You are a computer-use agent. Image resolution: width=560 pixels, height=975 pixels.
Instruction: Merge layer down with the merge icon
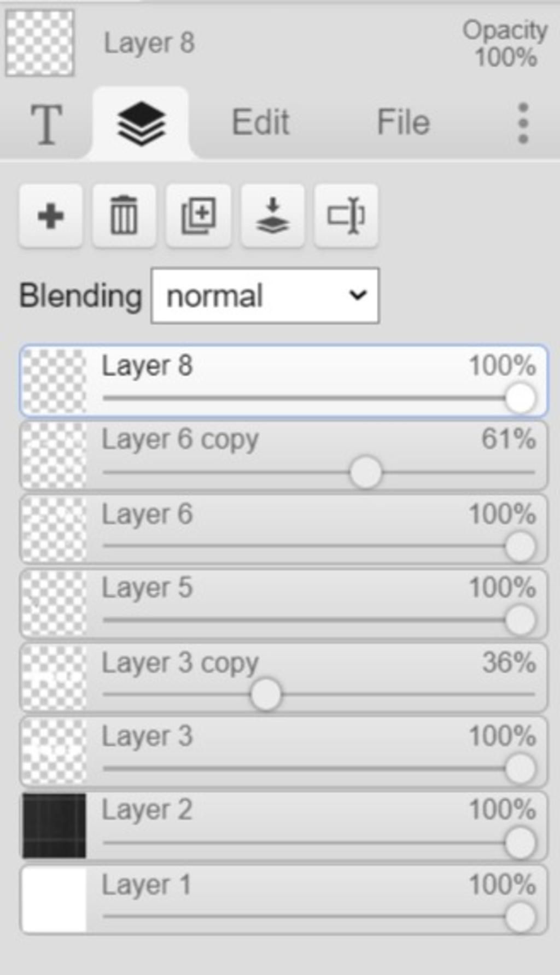point(272,216)
